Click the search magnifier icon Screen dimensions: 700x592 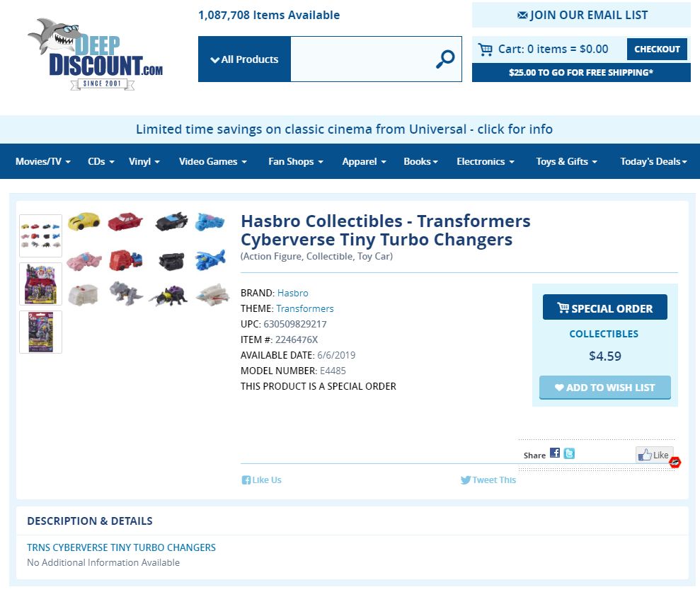tap(445, 59)
